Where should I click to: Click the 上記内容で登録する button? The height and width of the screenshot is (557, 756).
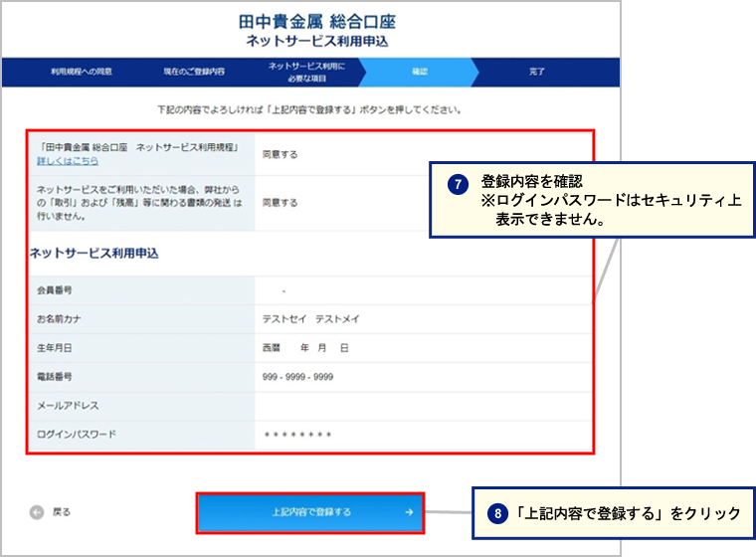coord(310,512)
